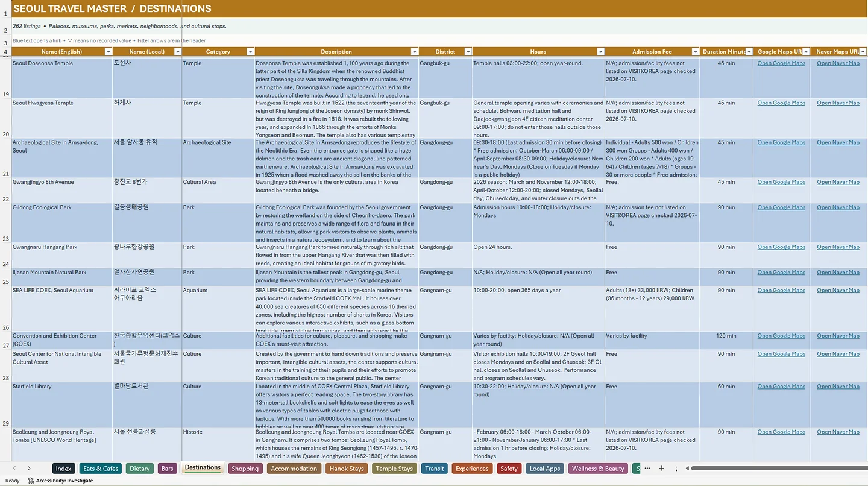Open Naver Map link for SEA LIFE COEX
Screen dimensions: 868x486
(x=838, y=291)
